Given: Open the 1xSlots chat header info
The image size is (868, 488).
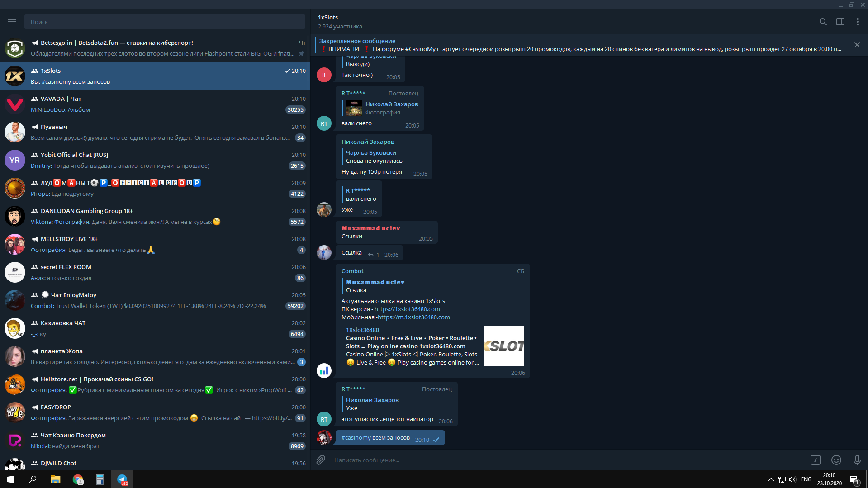Looking at the screenshot, I should click(340, 22).
